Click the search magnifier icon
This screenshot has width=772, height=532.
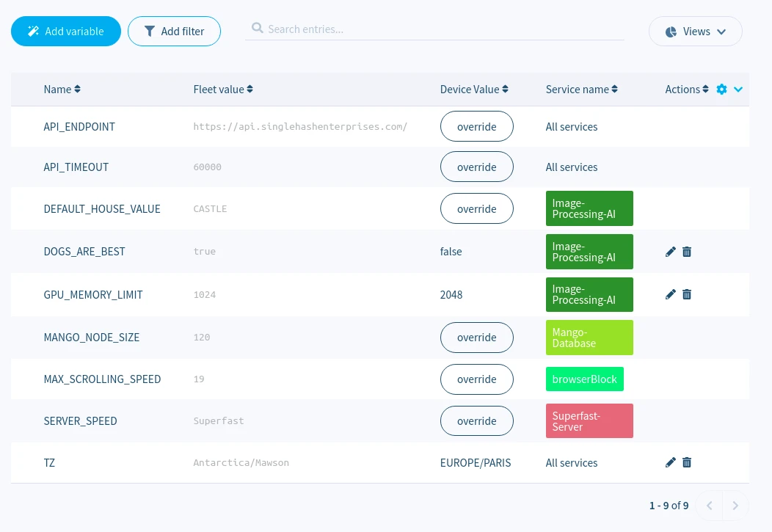click(x=258, y=28)
